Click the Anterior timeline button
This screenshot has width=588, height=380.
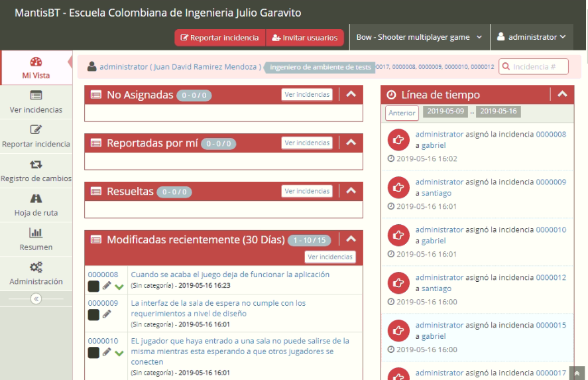click(402, 113)
